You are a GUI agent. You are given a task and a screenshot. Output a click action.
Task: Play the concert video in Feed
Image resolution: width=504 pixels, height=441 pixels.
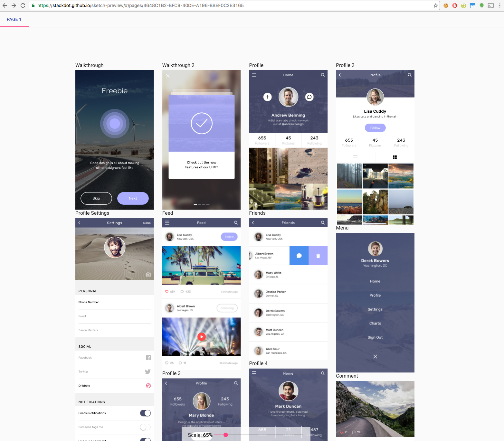pos(202,337)
